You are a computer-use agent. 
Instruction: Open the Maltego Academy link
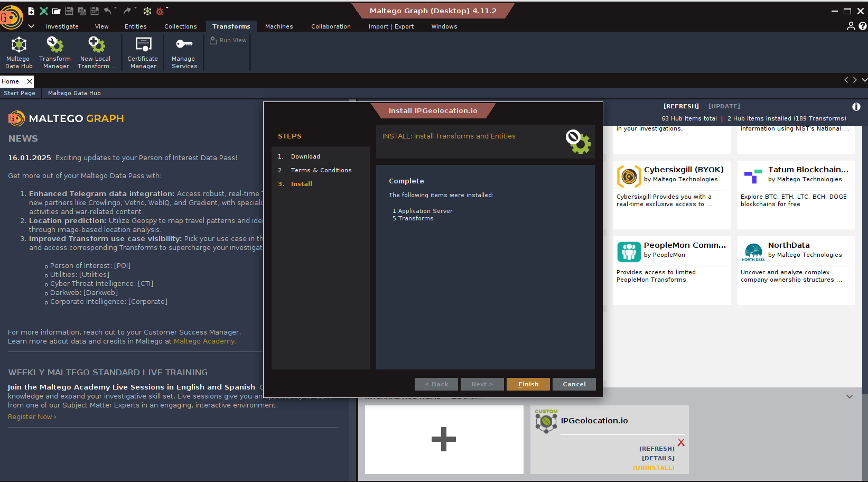[x=204, y=341]
